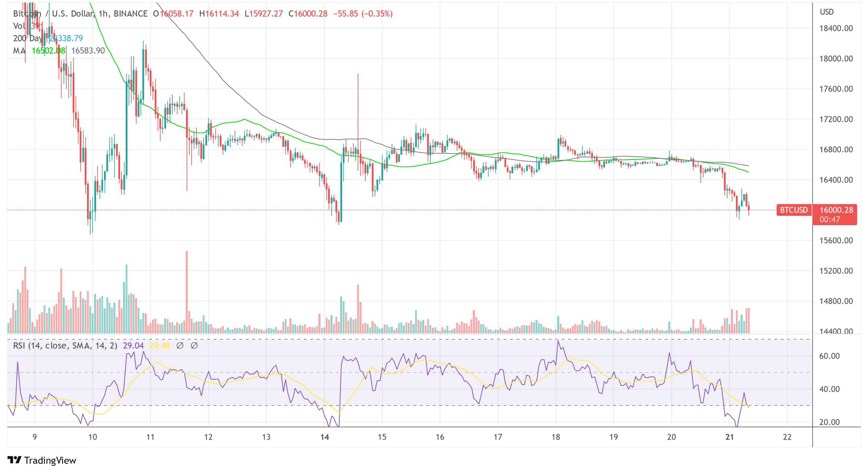
Task: Click the 14400.00 price axis label
Action: (x=836, y=331)
